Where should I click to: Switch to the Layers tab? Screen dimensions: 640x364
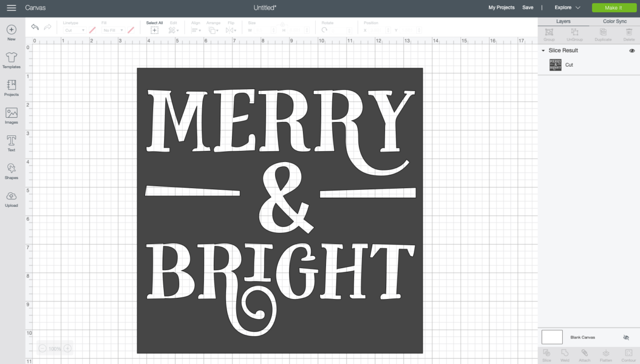pos(563,21)
